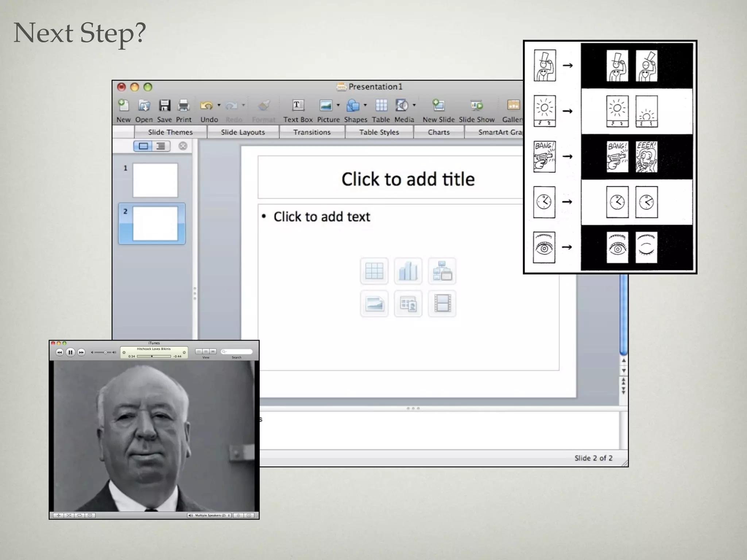
Task: Click the Text Box tool icon
Action: pyautogui.click(x=298, y=106)
